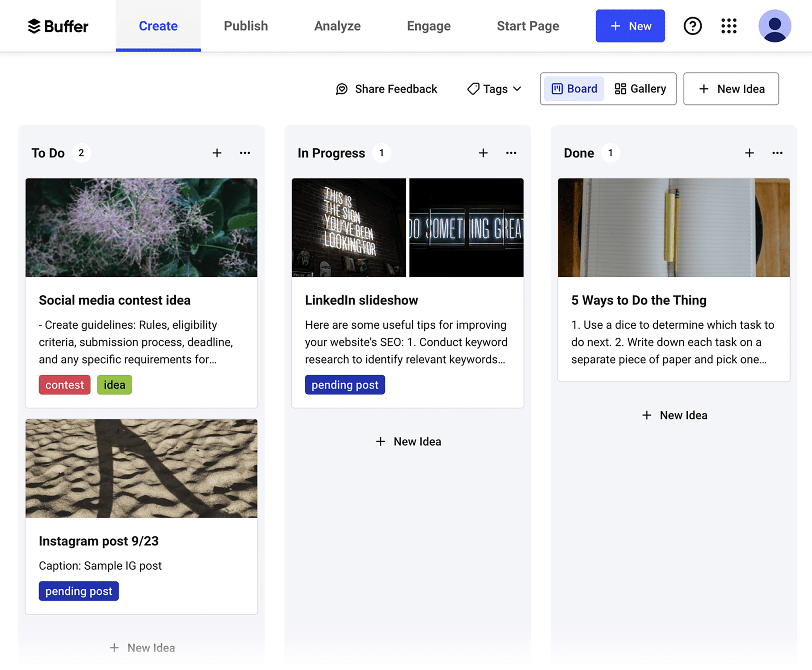The width and height of the screenshot is (812, 670).
Task: Open the Social media contest idea title
Action: (115, 300)
